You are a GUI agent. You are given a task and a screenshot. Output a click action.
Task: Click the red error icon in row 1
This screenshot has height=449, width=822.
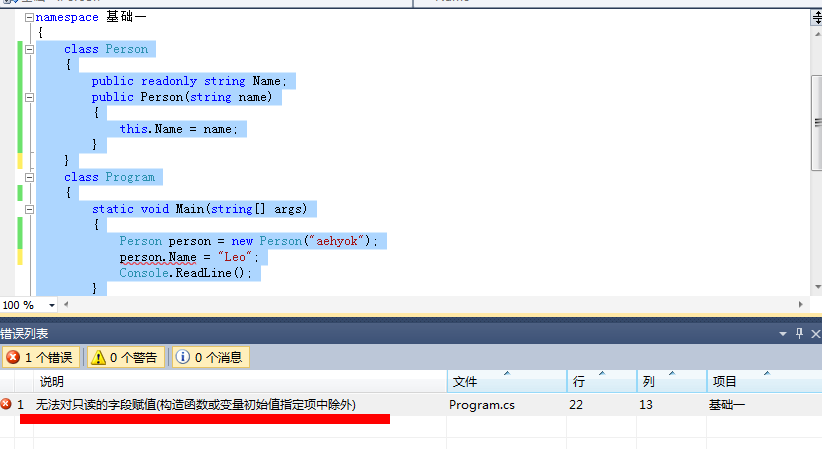click(6, 404)
